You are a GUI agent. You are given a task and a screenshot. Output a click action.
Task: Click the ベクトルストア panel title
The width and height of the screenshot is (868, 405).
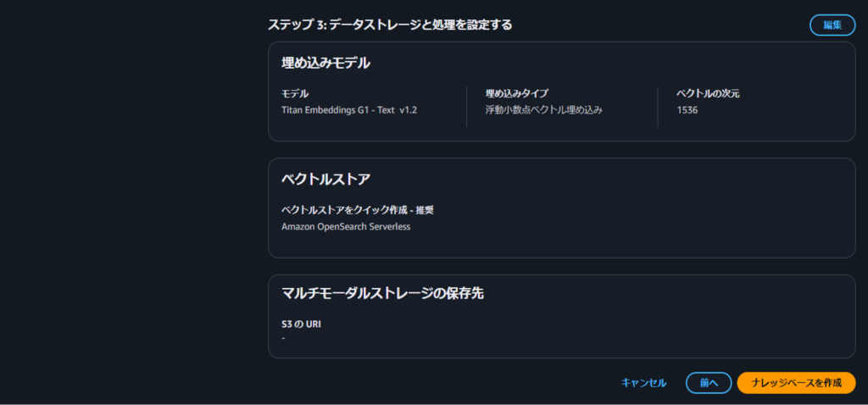[325, 179]
